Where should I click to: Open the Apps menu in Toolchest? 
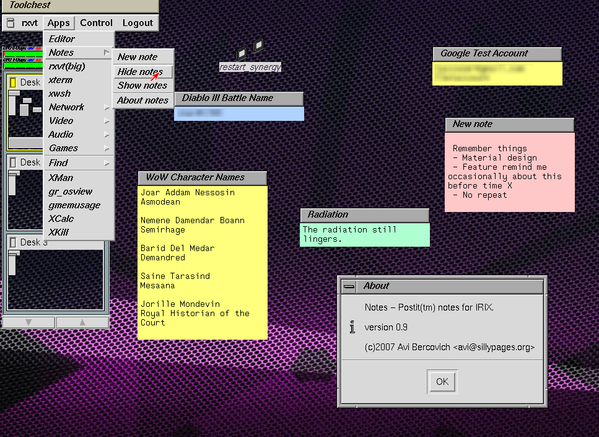coord(58,23)
